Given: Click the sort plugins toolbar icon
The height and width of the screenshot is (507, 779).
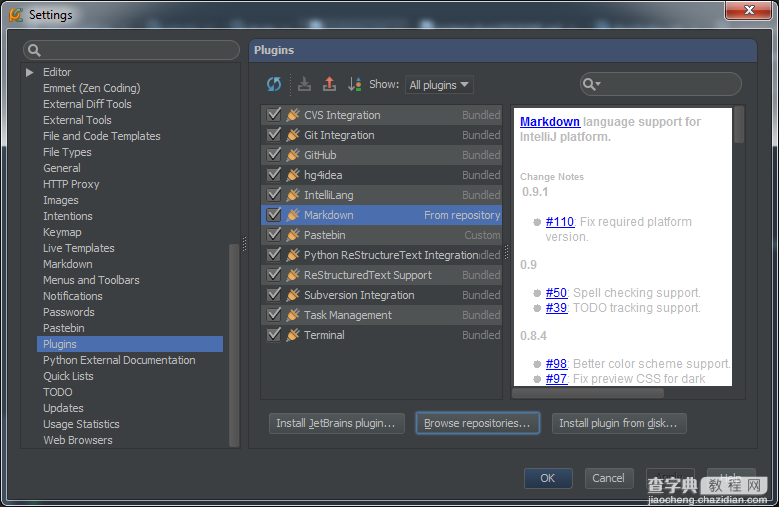Looking at the screenshot, I should 354,84.
